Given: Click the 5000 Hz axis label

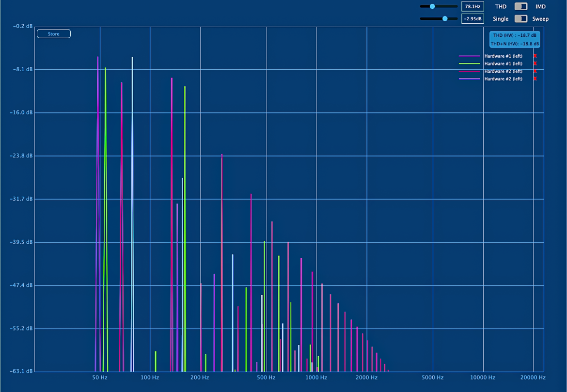Looking at the screenshot, I should point(432,377).
